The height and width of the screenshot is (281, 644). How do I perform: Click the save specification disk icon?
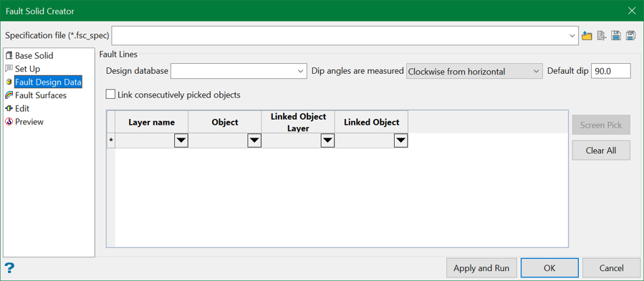tap(615, 36)
